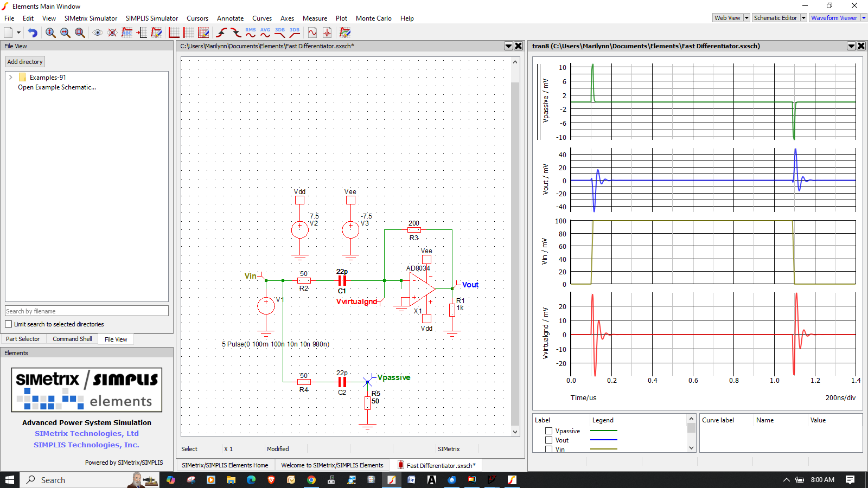868x488 pixels.
Task: Click the SIMPLIS Technologies, Inc. link
Action: tap(87, 445)
